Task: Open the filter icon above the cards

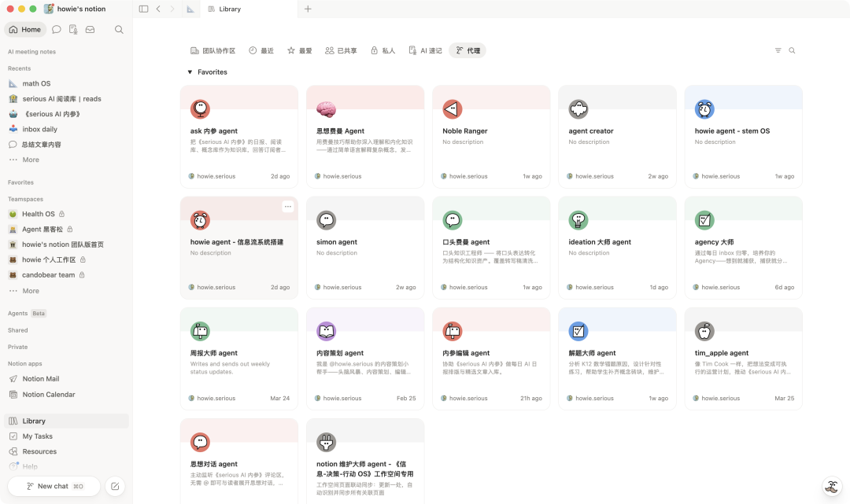Action: (x=778, y=50)
